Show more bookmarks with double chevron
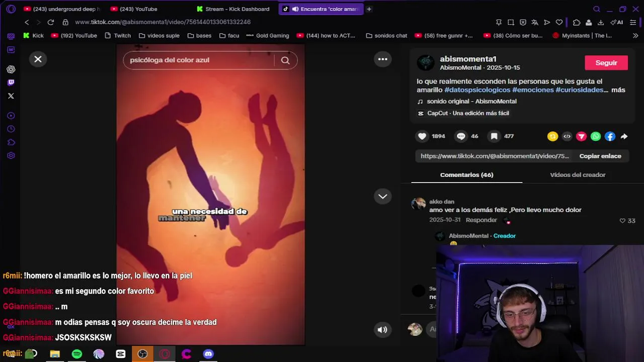 (x=635, y=36)
